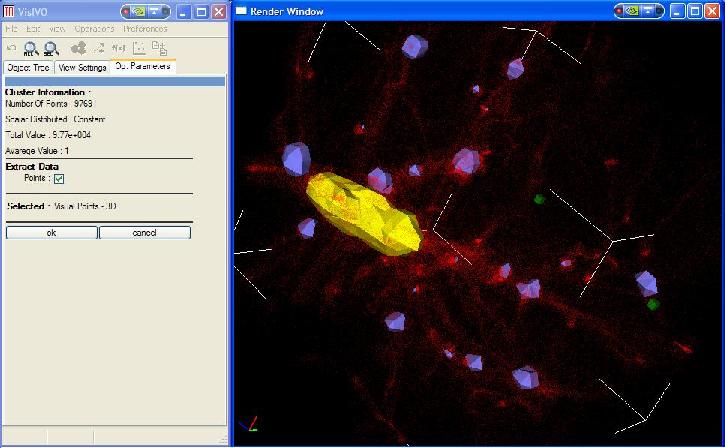Select the yellow highlighted cluster in Render Window
The height and width of the screenshot is (448, 725).
(x=364, y=214)
